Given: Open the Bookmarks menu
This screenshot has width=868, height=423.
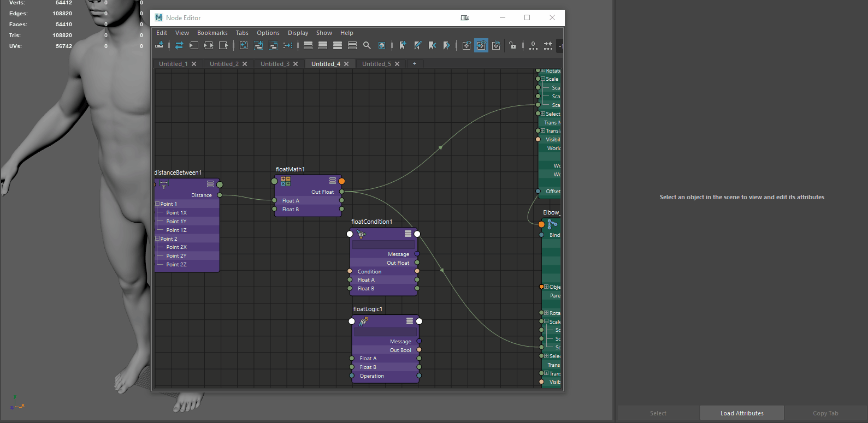Looking at the screenshot, I should [x=212, y=33].
